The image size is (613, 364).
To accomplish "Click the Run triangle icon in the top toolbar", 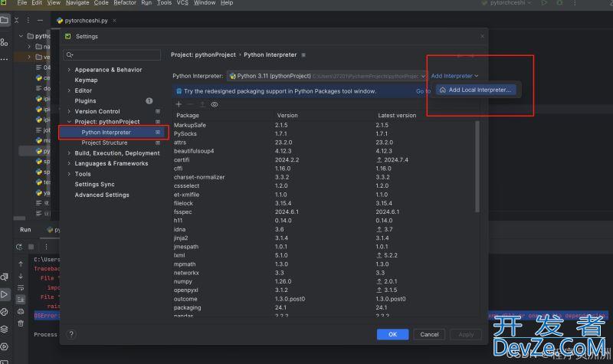I will (x=544, y=3).
